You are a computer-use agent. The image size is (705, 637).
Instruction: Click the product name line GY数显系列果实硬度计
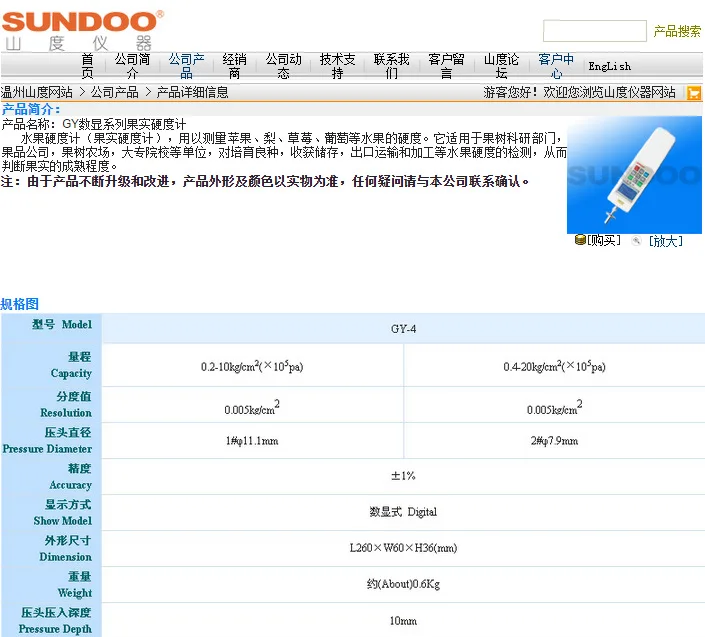pyautogui.click(x=94, y=124)
